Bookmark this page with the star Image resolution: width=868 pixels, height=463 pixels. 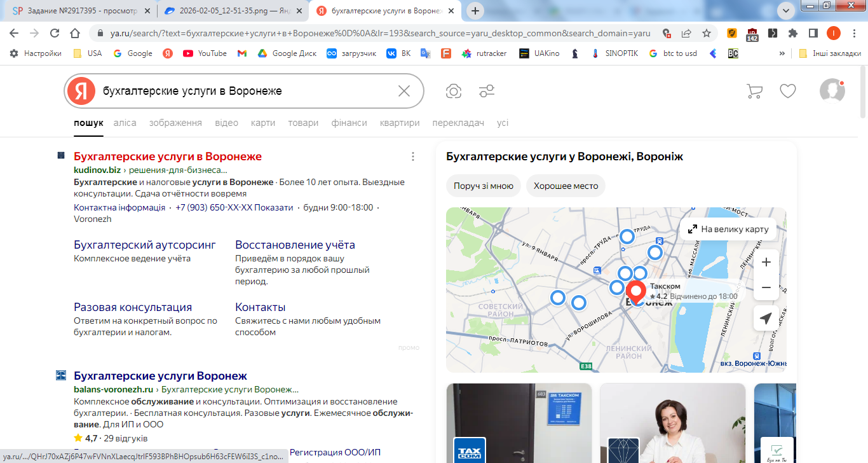[x=707, y=33]
